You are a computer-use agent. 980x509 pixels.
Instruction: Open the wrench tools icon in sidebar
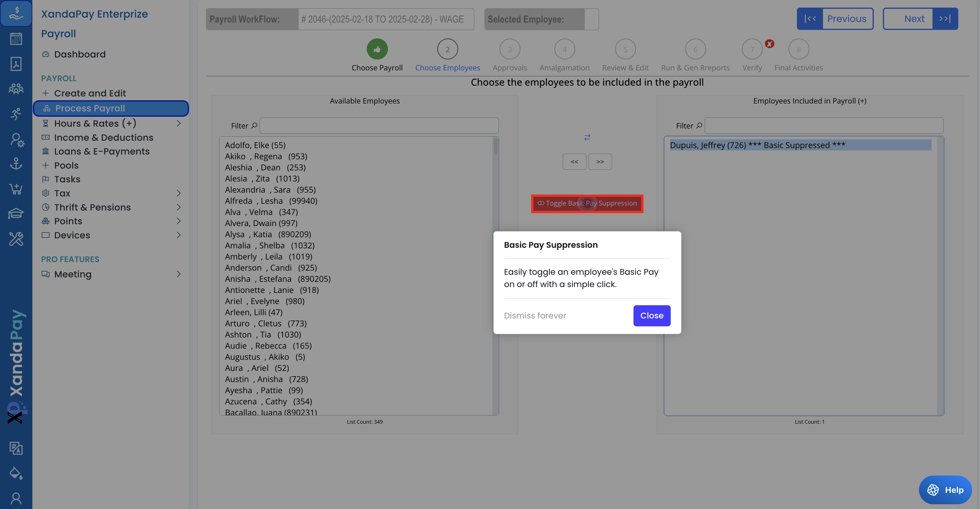coord(16,239)
